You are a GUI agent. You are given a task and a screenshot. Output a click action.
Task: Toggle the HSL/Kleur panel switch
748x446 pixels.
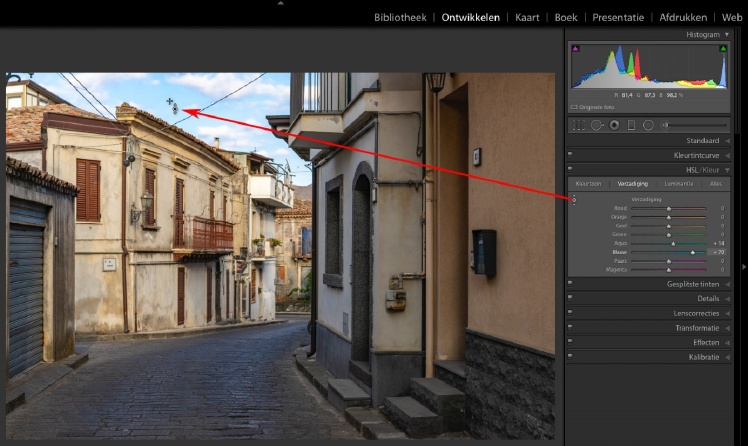point(570,169)
